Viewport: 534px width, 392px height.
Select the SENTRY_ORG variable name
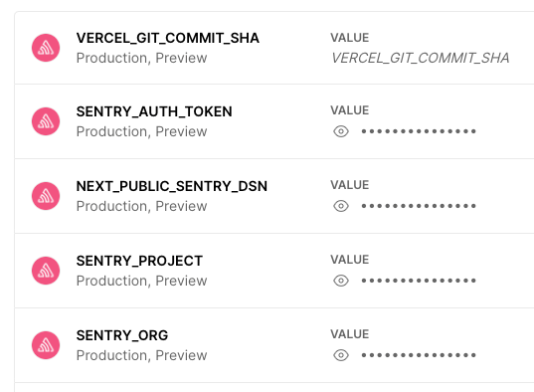[122, 335]
